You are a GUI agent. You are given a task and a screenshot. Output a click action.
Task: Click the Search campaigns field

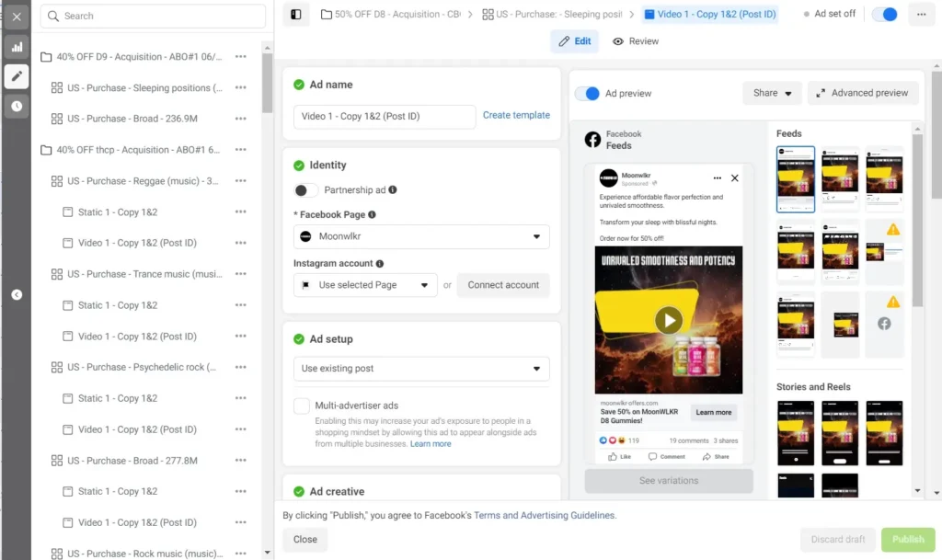tap(154, 17)
